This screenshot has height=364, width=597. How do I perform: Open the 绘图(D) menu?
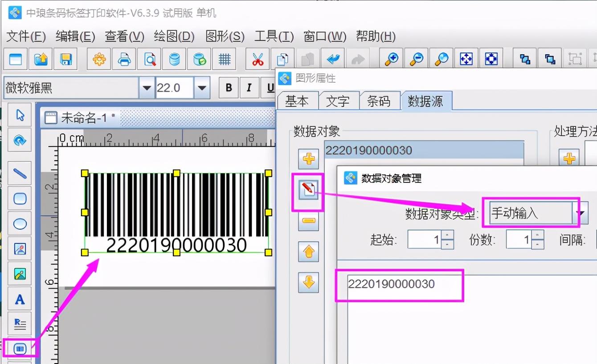click(x=174, y=36)
